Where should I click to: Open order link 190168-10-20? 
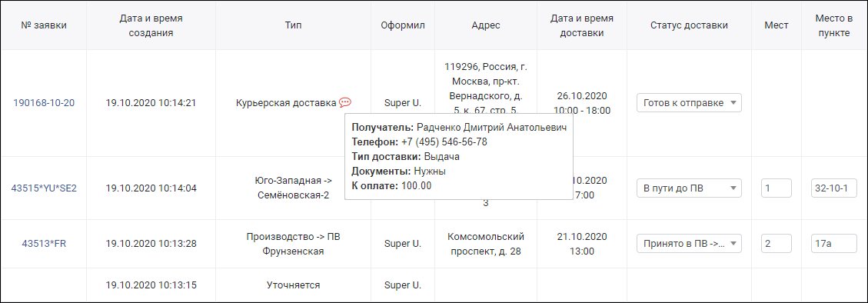point(44,103)
